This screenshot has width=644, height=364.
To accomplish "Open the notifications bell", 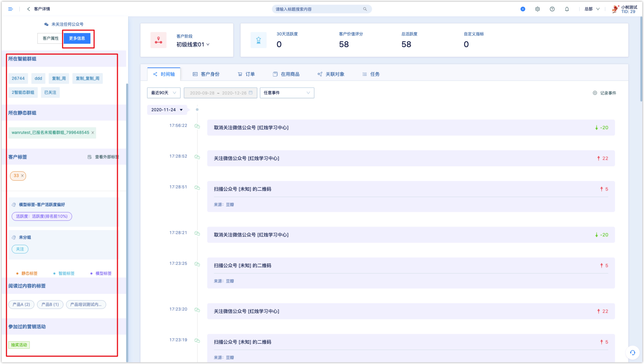I will pyautogui.click(x=567, y=9).
